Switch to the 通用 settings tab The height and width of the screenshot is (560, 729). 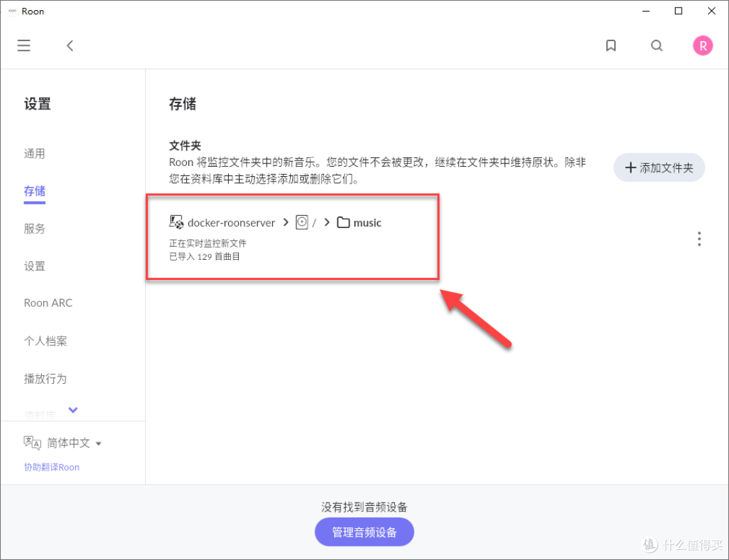coord(34,153)
